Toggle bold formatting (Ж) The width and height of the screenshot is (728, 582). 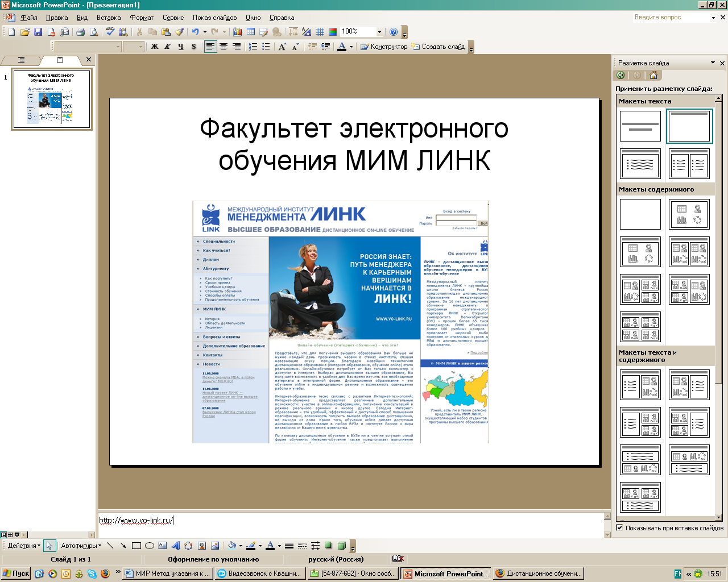tap(155, 47)
